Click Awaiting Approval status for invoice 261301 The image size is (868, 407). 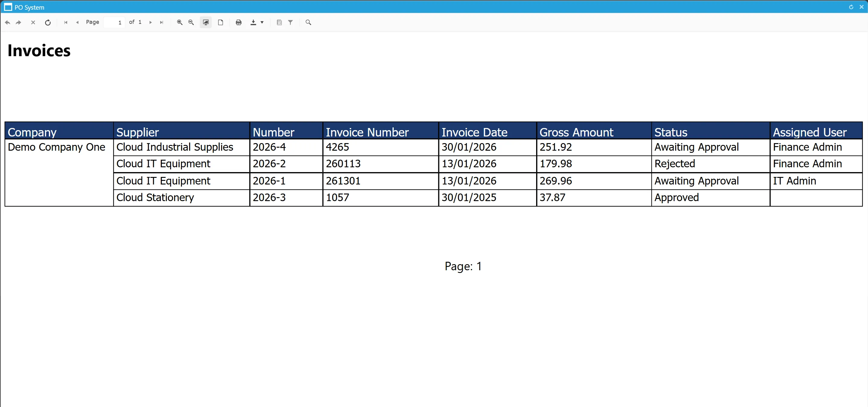coord(711,181)
